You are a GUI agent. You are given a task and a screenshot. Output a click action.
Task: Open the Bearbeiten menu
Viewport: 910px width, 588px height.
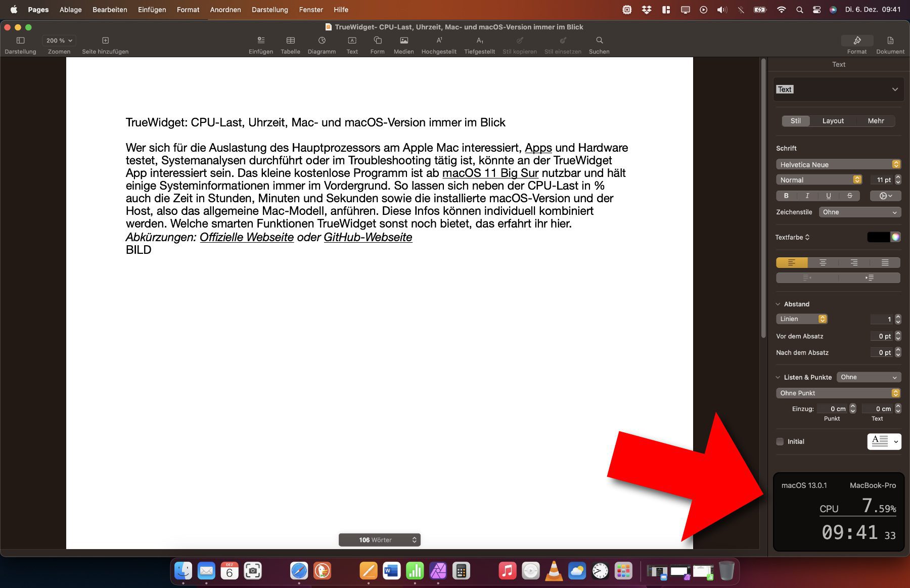tap(110, 10)
